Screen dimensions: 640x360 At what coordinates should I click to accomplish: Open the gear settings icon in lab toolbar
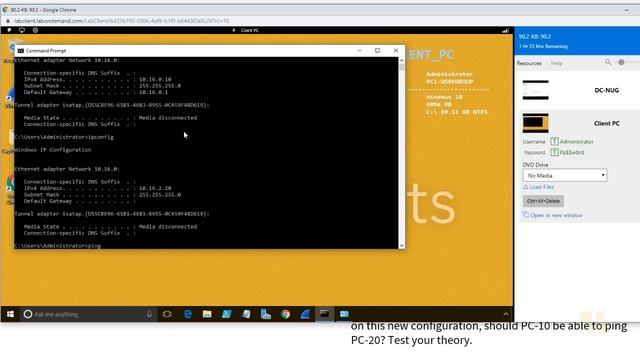coord(36,30)
